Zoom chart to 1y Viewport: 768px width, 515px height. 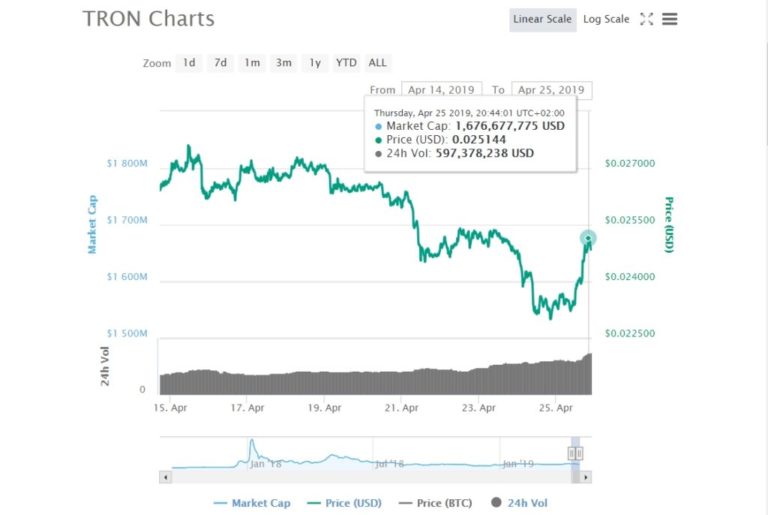pyautogui.click(x=315, y=63)
